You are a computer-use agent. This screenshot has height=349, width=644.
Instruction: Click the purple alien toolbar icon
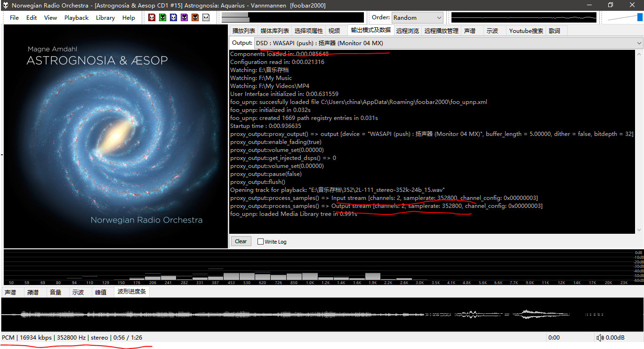pyautogui.click(x=184, y=17)
